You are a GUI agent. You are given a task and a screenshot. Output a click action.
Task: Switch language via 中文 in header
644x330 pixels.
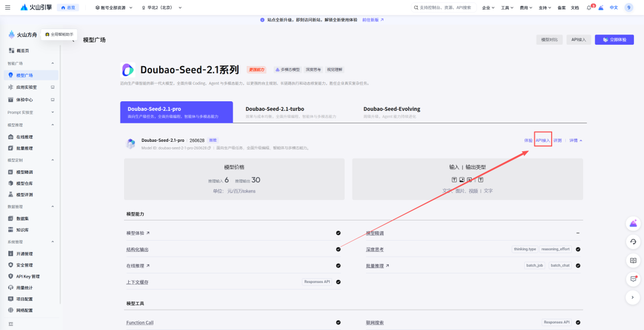pos(614,8)
